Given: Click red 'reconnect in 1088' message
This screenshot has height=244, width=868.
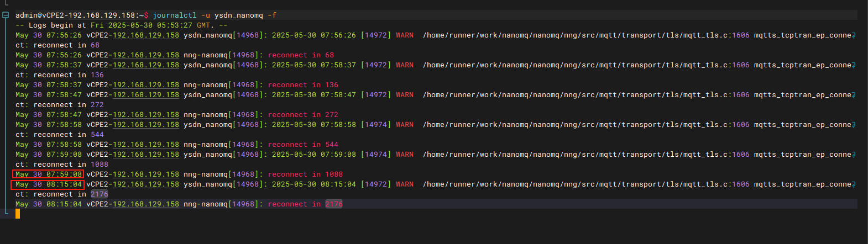Looking at the screenshot, I should (x=305, y=174).
